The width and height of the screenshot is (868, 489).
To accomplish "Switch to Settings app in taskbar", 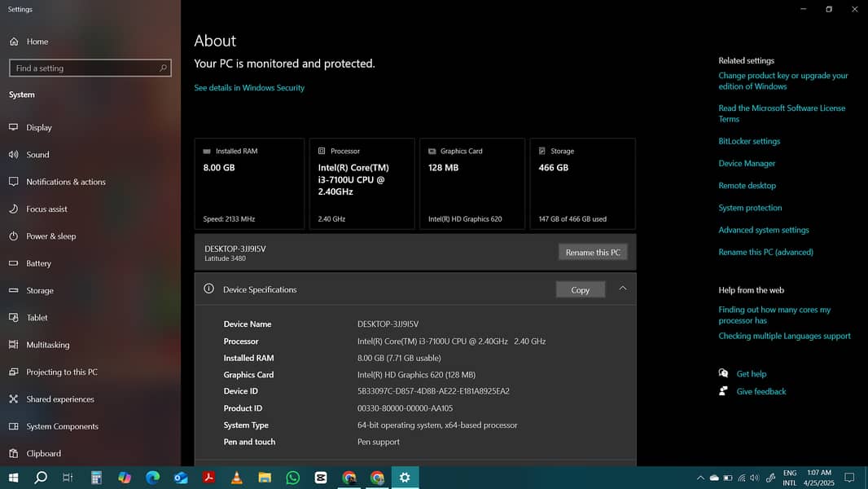I will (x=405, y=478).
